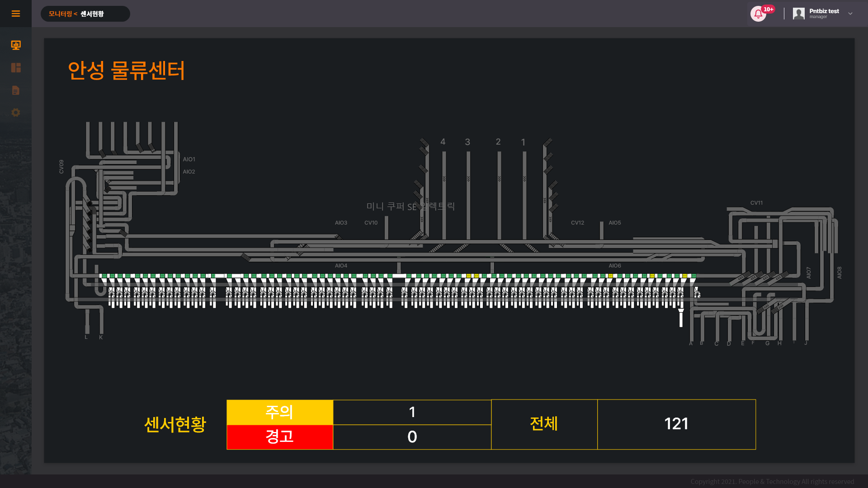868x488 pixels.
Task: Click the 전체 total label cell
Action: click(x=544, y=424)
